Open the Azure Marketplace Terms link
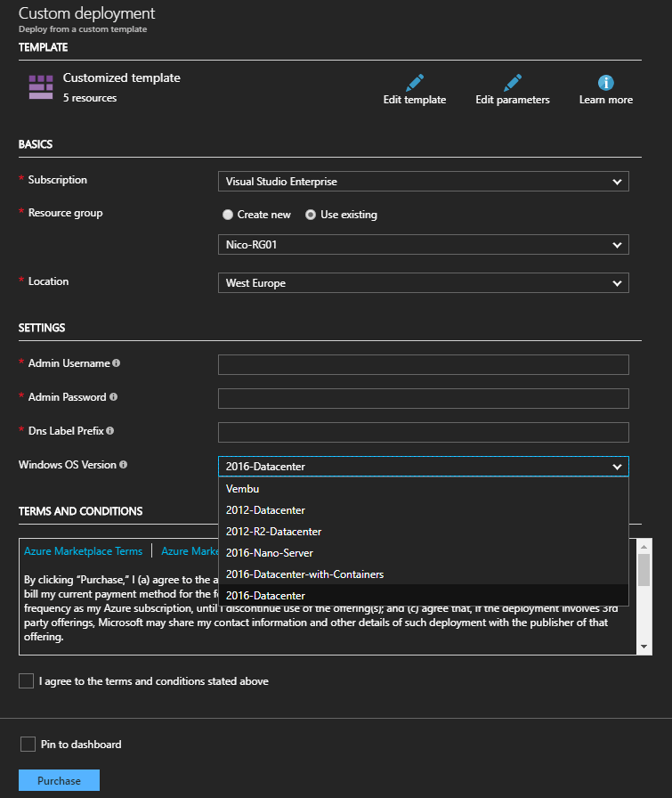This screenshot has height=798, width=672. click(83, 551)
